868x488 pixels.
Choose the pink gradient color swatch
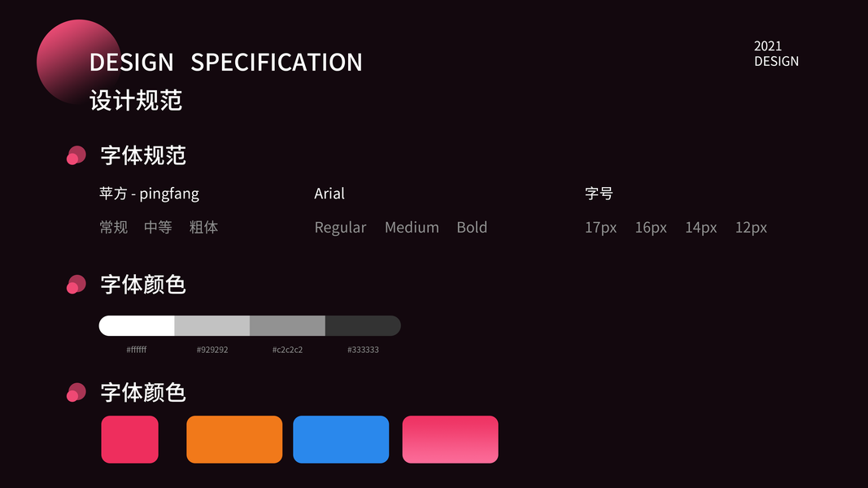click(x=450, y=439)
